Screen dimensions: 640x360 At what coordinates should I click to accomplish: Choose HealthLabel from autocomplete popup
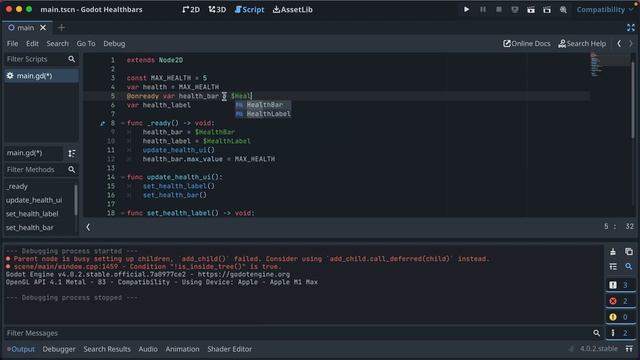click(263, 114)
